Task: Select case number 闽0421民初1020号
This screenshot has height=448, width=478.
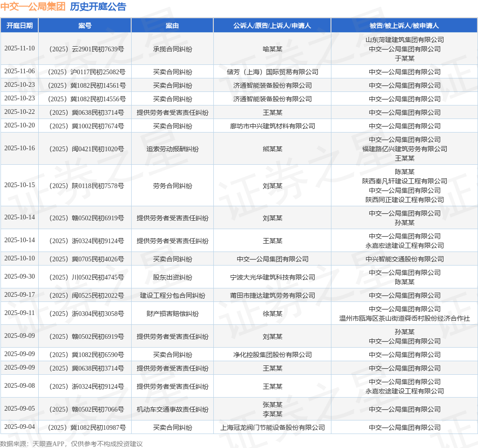Action: coord(86,149)
